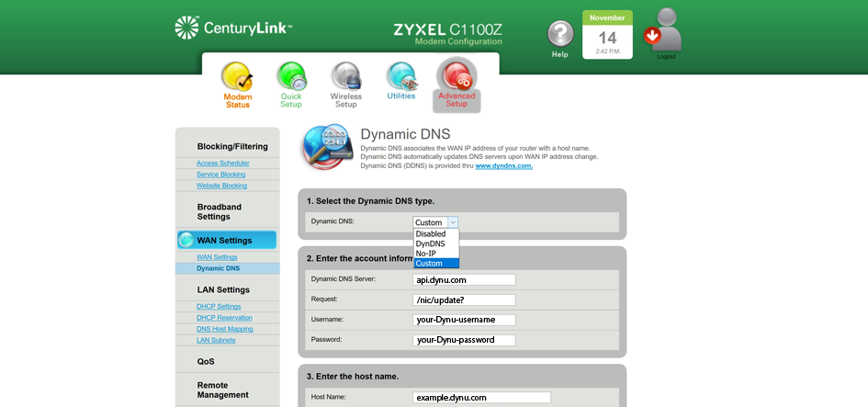The width and height of the screenshot is (868, 407).
Task: Click the Host Name input field
Action: coord(481,397)
